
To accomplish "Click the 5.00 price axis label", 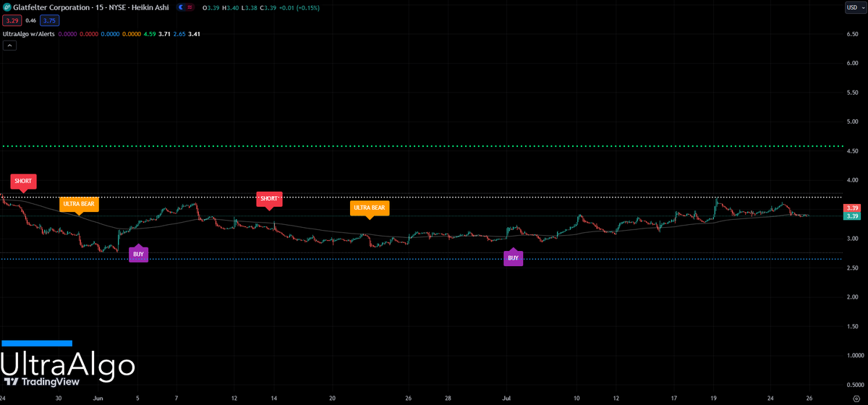I will pos(851,121).
